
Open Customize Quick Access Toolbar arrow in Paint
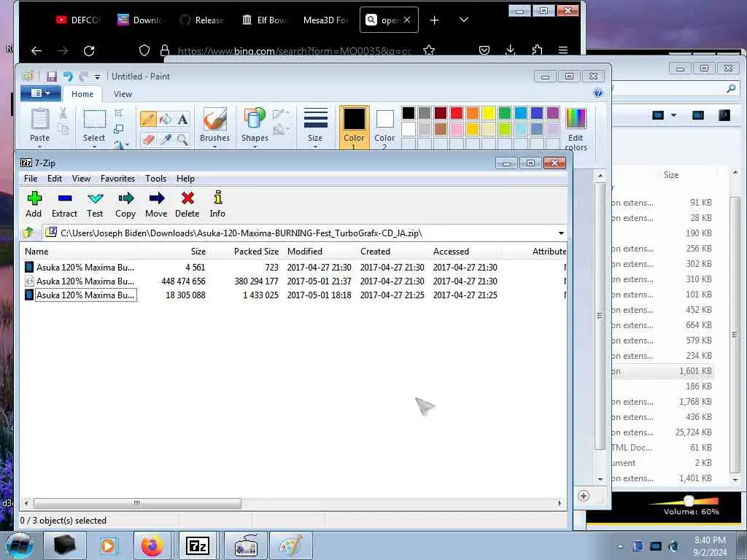pyautogui.click(x=97, y=77)
